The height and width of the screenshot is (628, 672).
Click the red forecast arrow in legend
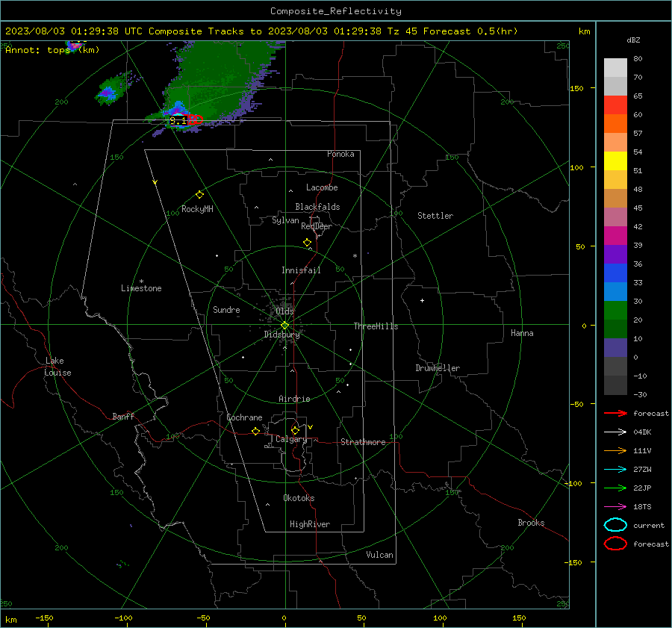click(x=615, y=413)
